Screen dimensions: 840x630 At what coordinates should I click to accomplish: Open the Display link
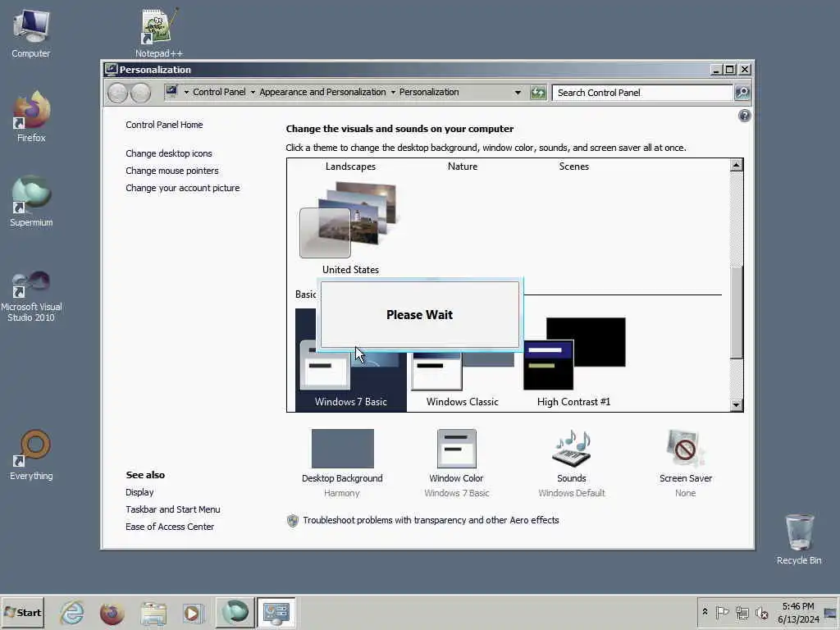(x=139, y=492)
